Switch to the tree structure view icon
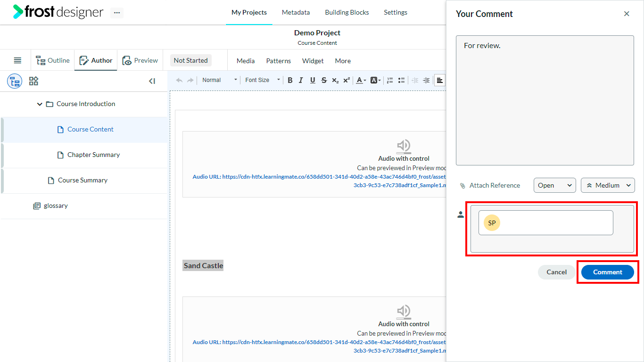This screenshot has height=362, width=644. click(15, 81)
